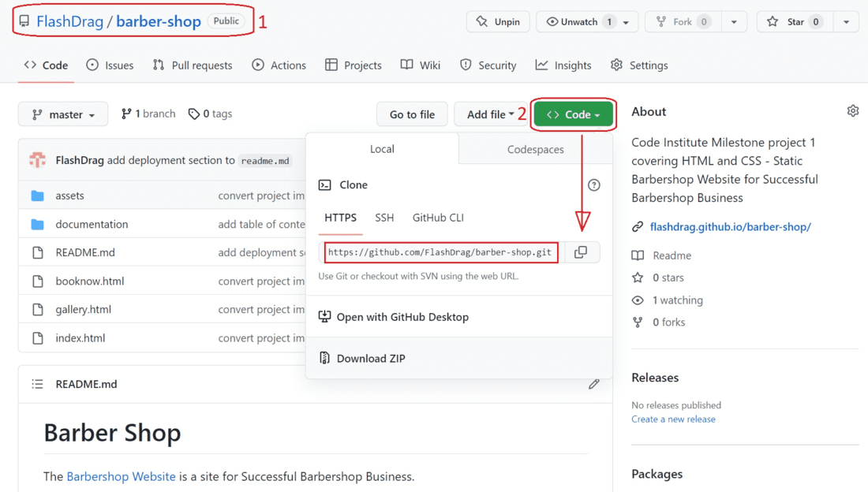
Task: View 1 watching in About
Action: pos(667,300)
